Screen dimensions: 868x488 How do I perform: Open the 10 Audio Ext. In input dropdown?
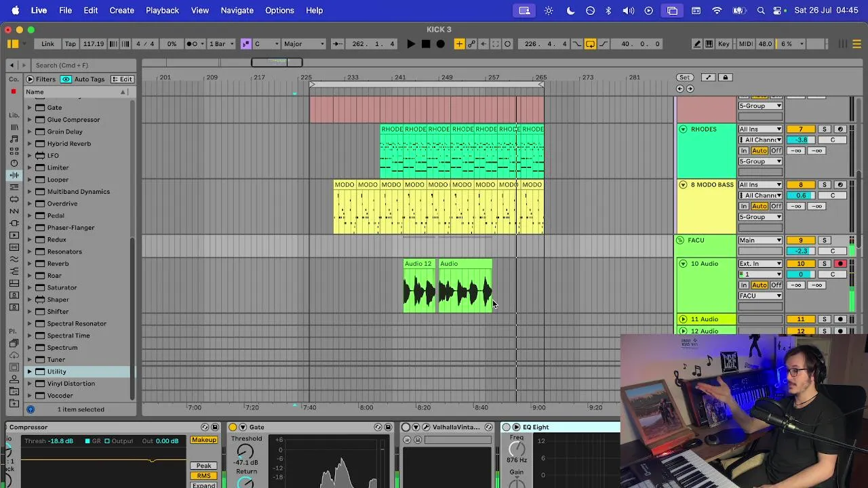tap(760, 264)
